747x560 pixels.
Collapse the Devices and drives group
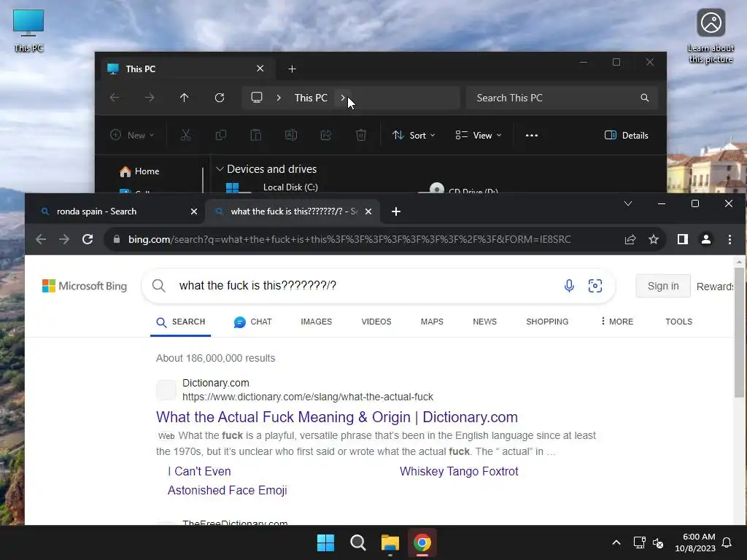(220, 169)
